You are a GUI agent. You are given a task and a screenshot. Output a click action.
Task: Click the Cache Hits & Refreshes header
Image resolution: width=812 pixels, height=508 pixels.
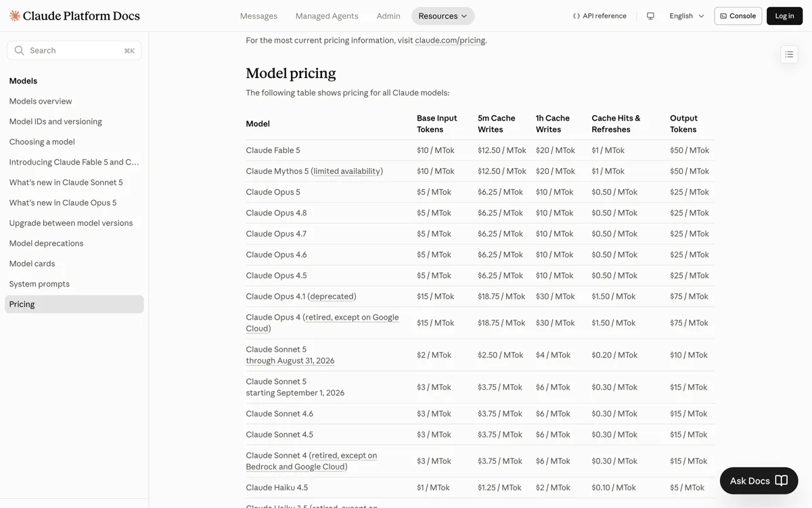point(616,123)
